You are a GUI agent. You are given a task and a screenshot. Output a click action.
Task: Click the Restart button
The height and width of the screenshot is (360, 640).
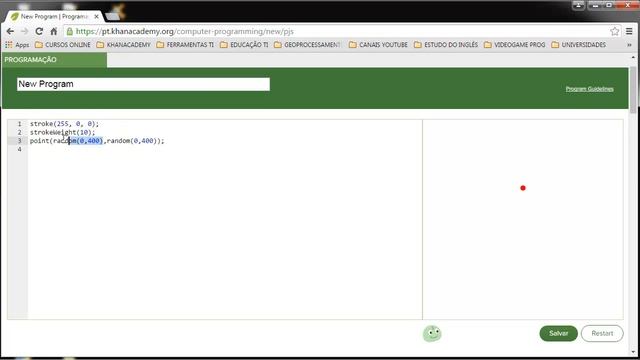click(602, 333)
